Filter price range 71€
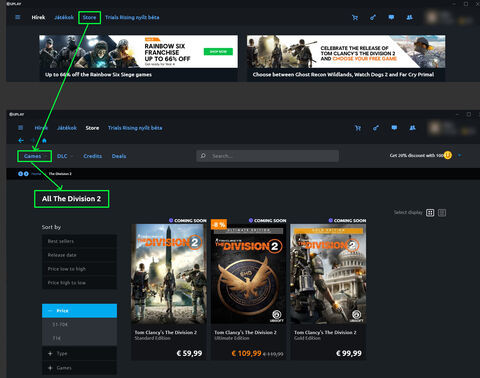 79,338
